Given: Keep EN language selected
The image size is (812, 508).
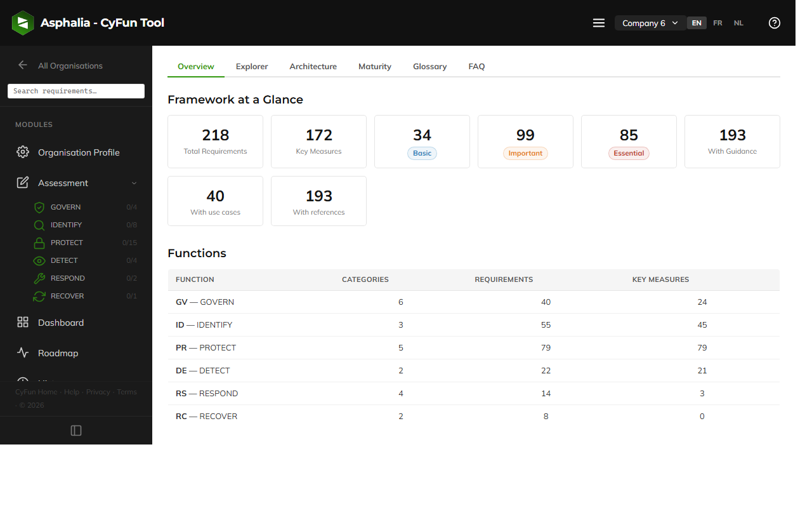Looking at the screenshot, I should (696, 23).
